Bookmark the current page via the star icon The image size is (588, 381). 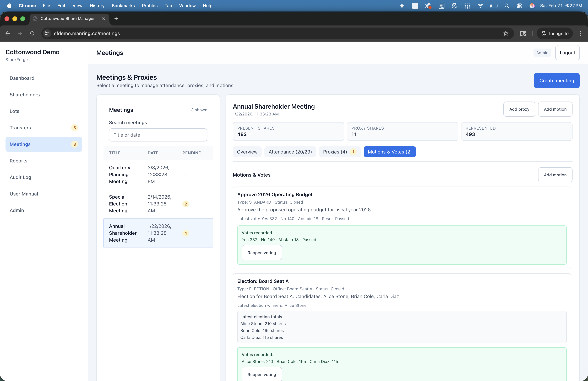(505, 33)
